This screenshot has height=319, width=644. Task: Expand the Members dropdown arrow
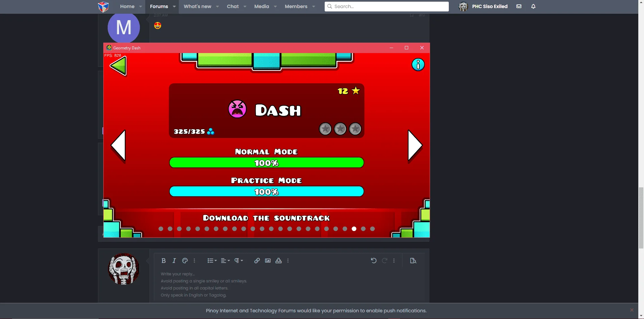pyautogui.click(x=314, y=6)
